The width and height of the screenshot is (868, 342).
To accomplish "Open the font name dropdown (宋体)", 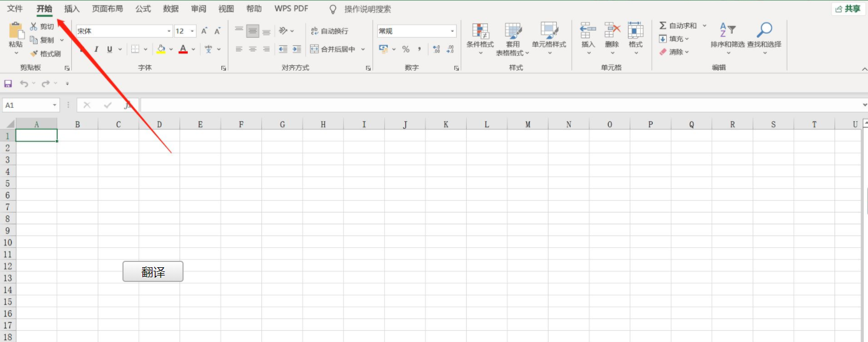I will (169, 31).
